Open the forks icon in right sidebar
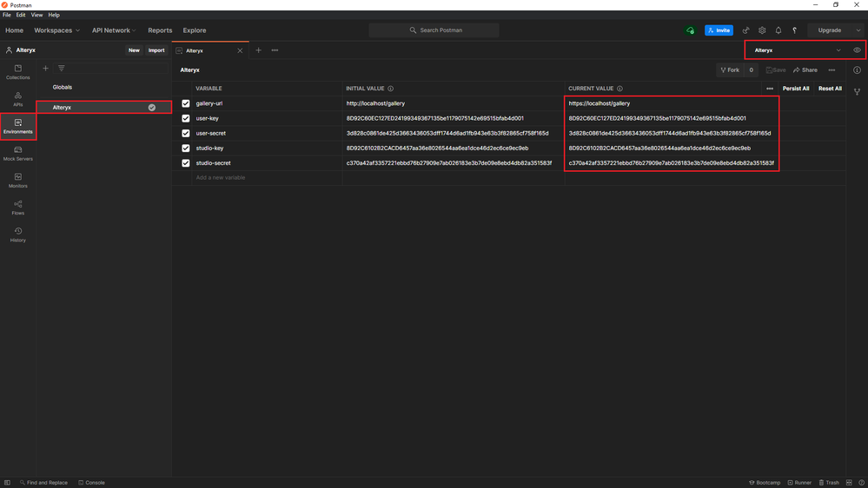This screenshot has height=488, width=868. (857, 92)
